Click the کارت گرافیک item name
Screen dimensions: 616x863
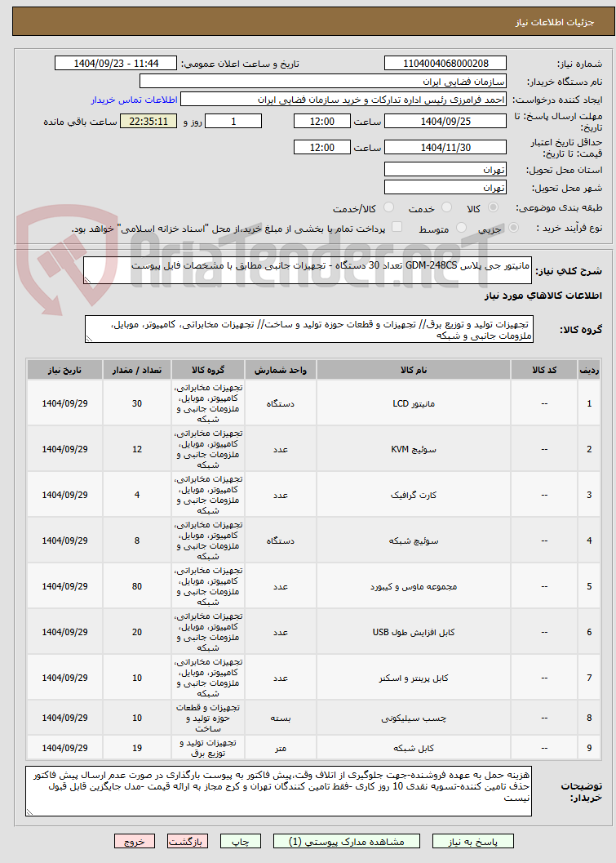[414, 495]
